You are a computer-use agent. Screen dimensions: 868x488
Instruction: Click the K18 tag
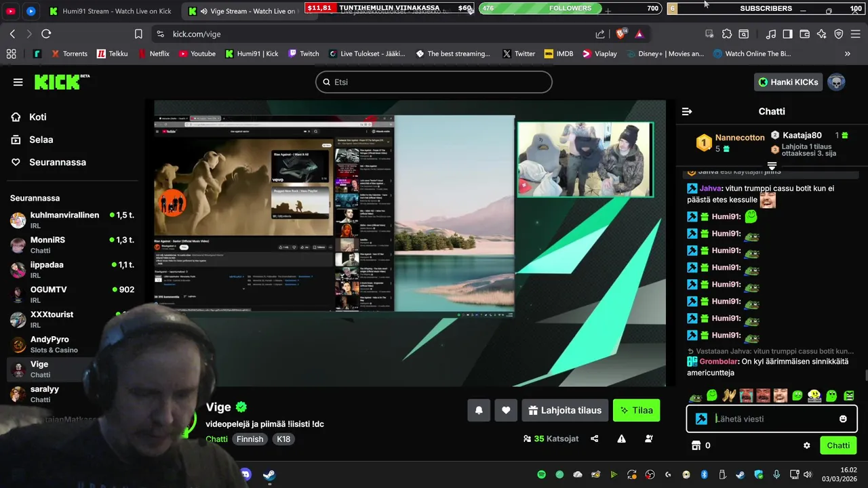[283, 439]
